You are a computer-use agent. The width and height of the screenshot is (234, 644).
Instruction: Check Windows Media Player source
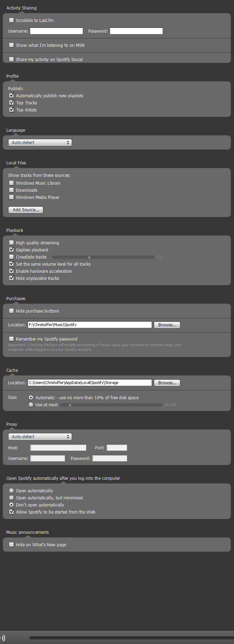click(11, 197)
